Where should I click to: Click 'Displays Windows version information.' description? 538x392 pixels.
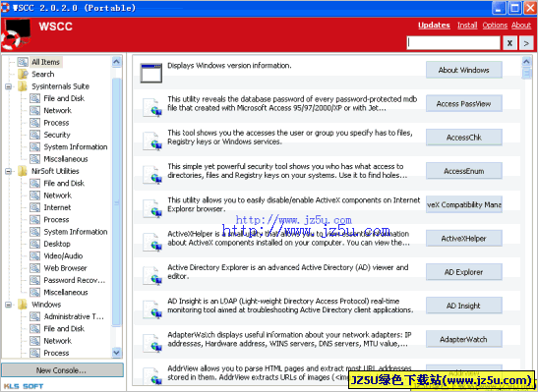pos(229,66)
